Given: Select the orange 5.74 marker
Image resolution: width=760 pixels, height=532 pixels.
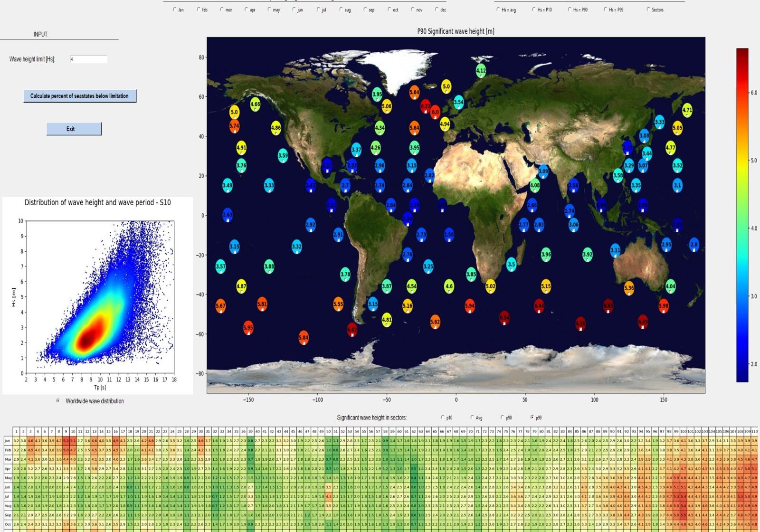Looking at the screenshot, I should point(234,126).
